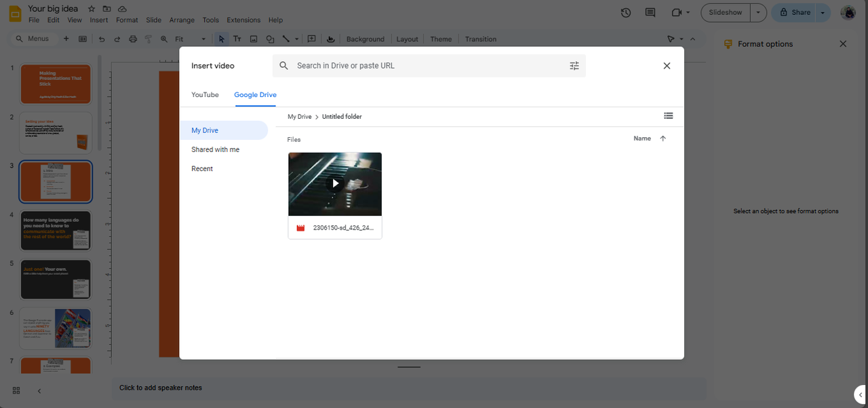Select the Google Drive tab
This screenshot has width=868, height=408.
tap(255, 95)
